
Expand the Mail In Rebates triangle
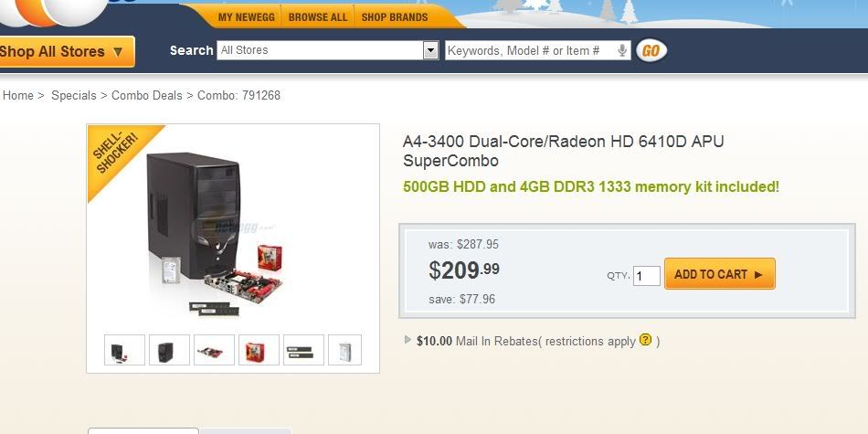(x=408, y=339)
